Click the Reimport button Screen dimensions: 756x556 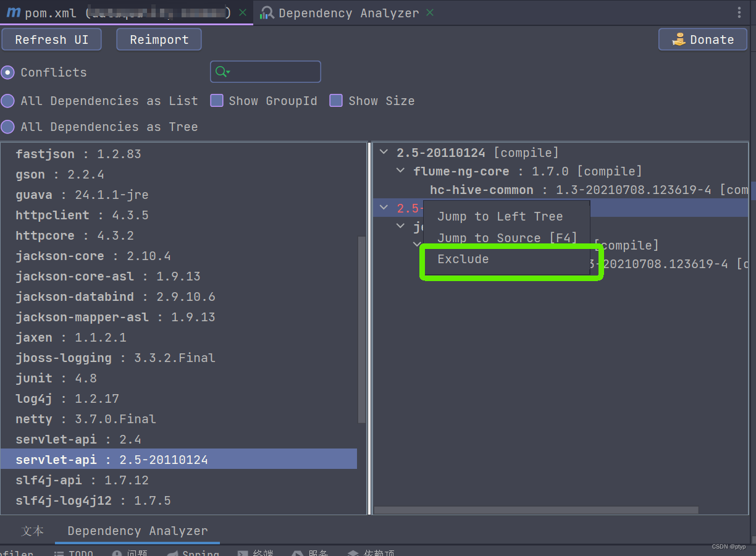159,40
